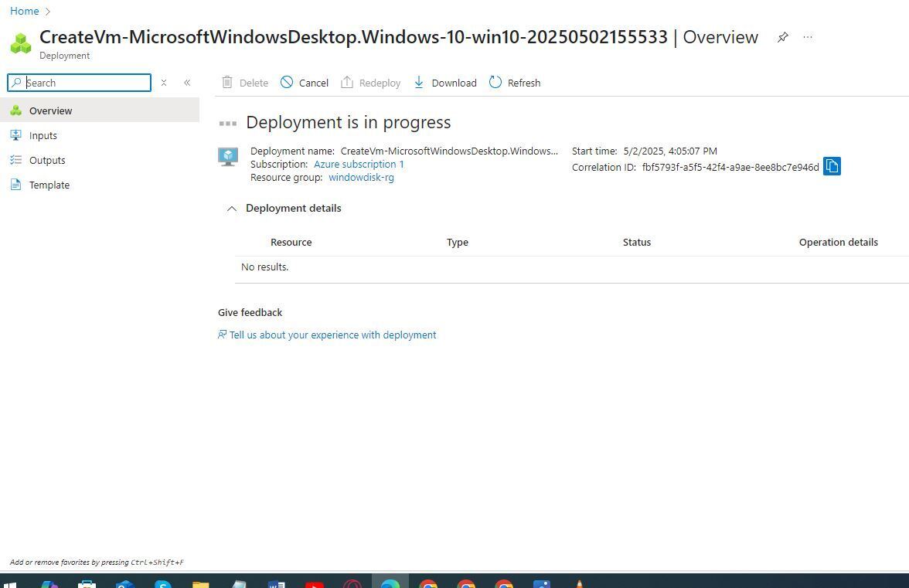The height and width of the screenshot is (588, 909).
Task: Pin the deployment overview to the dashboard
Action: tap(782, 38)
